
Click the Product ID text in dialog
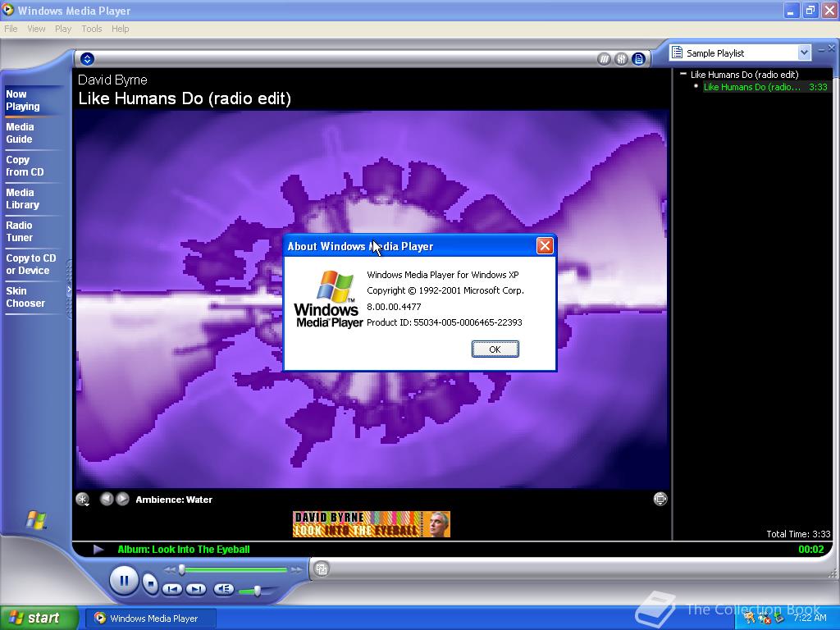444,322
